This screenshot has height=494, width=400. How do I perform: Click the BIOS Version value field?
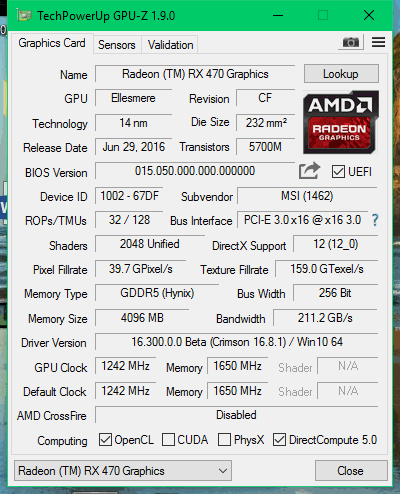(x=195, y=171)
